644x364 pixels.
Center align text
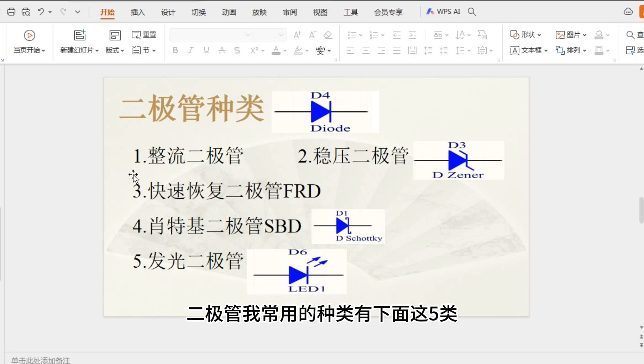click(366, 51)
